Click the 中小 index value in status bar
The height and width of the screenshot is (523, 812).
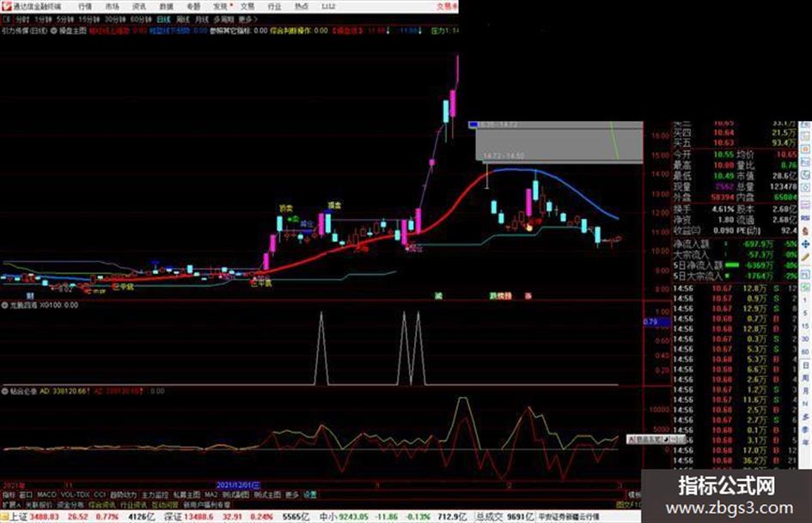click(x=354, y=517)
